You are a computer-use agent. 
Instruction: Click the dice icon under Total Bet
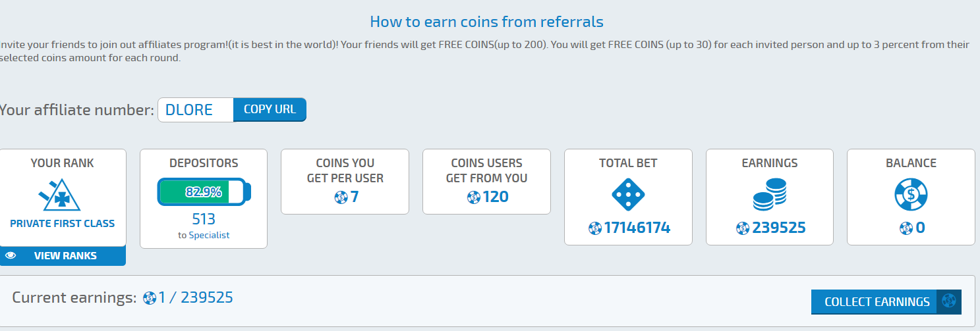click(628, 195)
